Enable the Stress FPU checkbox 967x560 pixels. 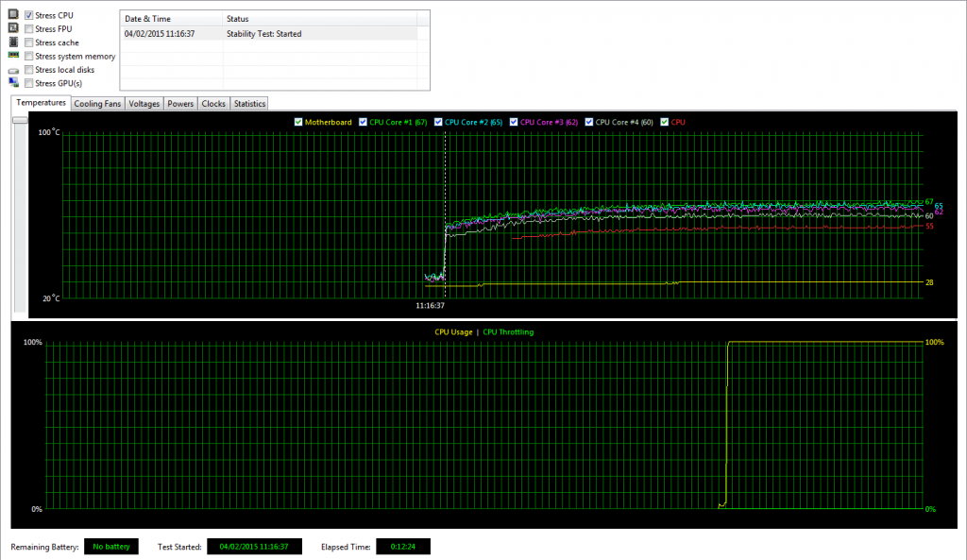(x=29, y=29)
